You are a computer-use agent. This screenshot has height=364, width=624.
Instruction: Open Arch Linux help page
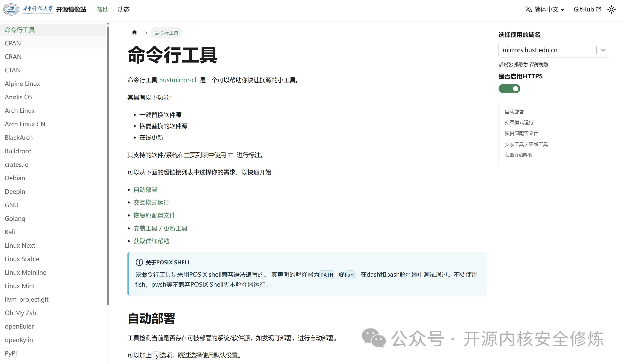tap(53, 111)
